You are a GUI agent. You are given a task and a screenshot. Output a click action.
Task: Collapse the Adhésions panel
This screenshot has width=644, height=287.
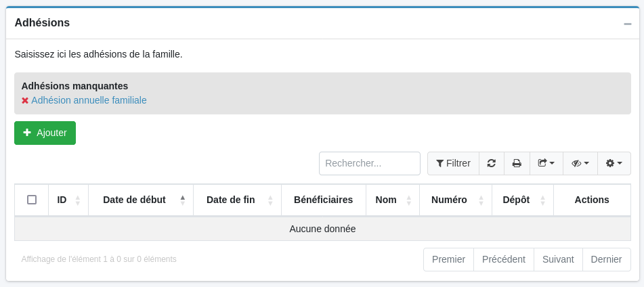tap(628, 24)
